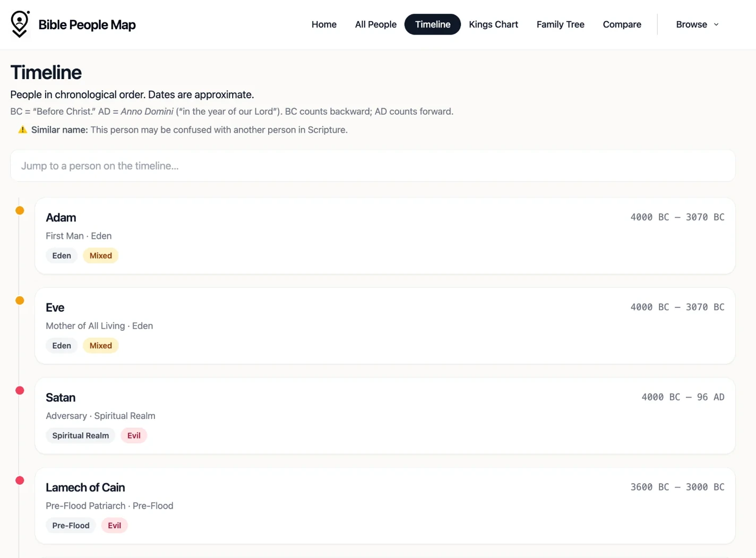Open the Family Tree page
This screenshot has width=756, height=558.
(x=560, y=24)
